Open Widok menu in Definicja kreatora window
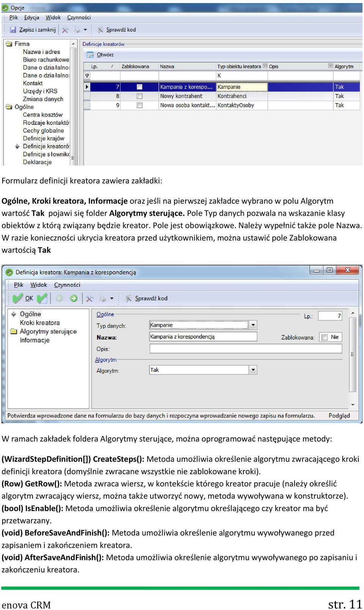 [39, 285]
